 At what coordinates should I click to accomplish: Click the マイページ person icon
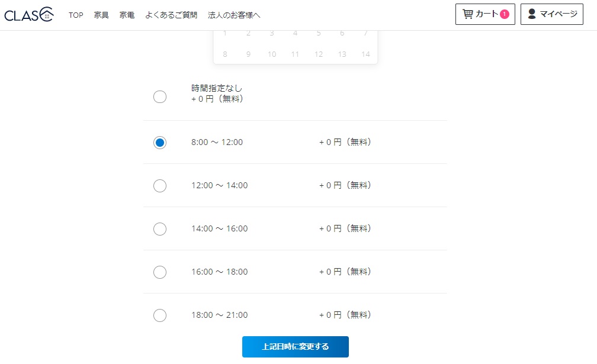(x=532, y=14)
